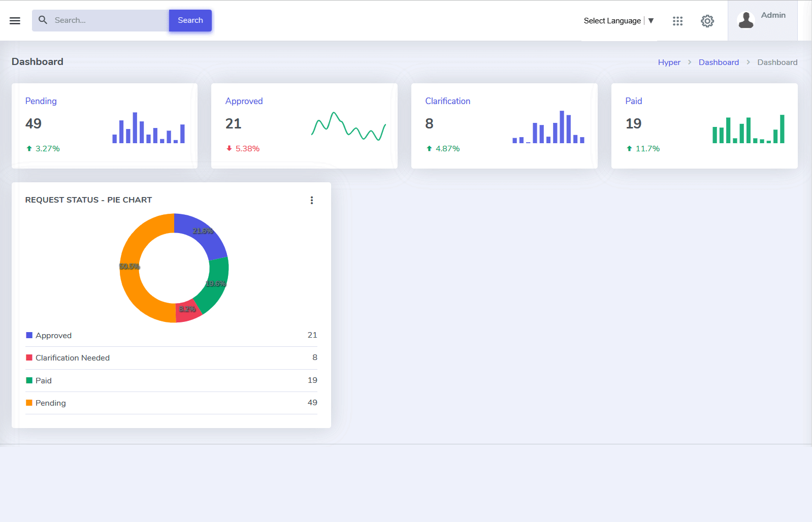Screen dimensions: 812x522
Task: Select the Paid legend row label
Action: [44, 381]
